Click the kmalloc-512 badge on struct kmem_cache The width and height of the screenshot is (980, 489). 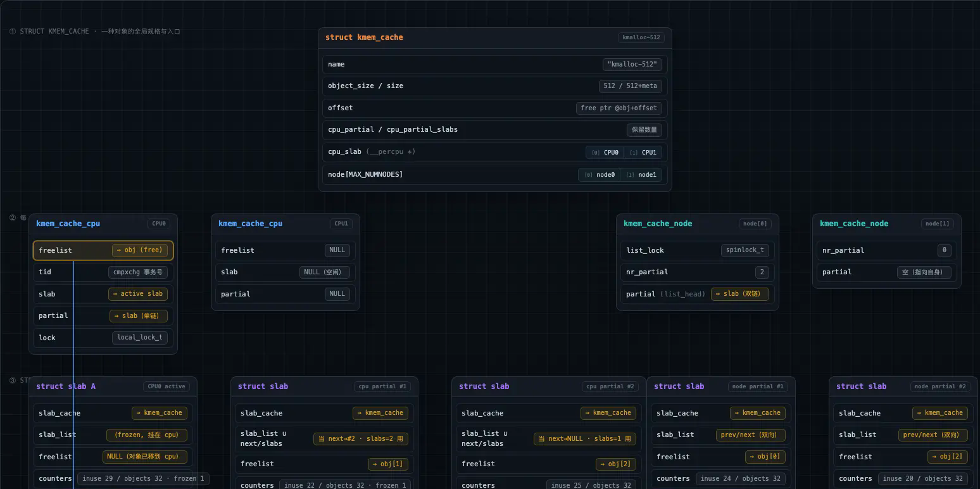tap(641, 37)
